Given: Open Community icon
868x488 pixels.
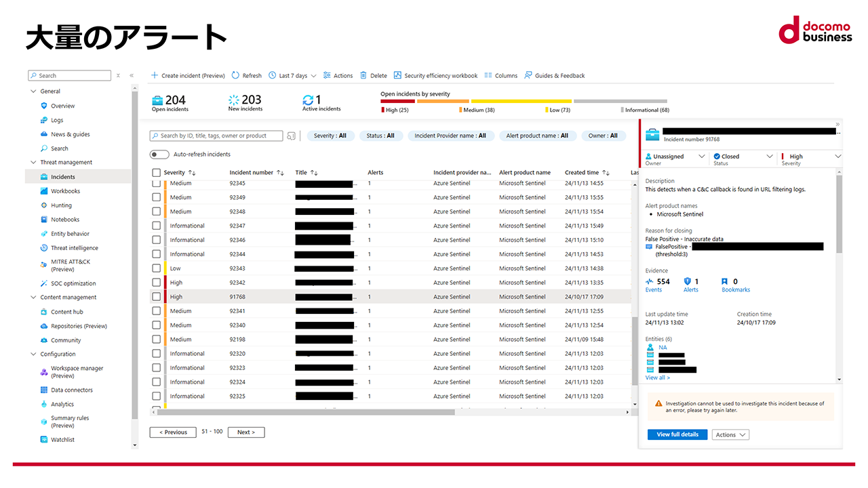Looking at the screenshot, I should (x=44, y=340).
